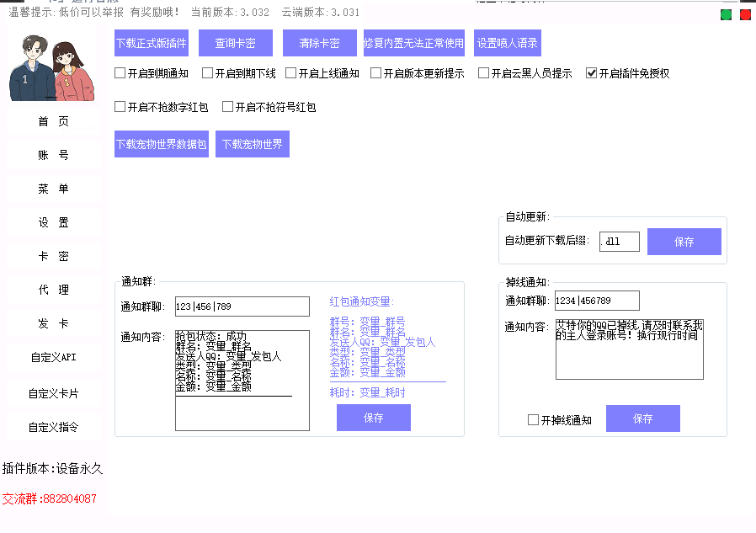Switch to 账号 in the sidebar
This screenshot has width=756, height=533.
(52, 155)
